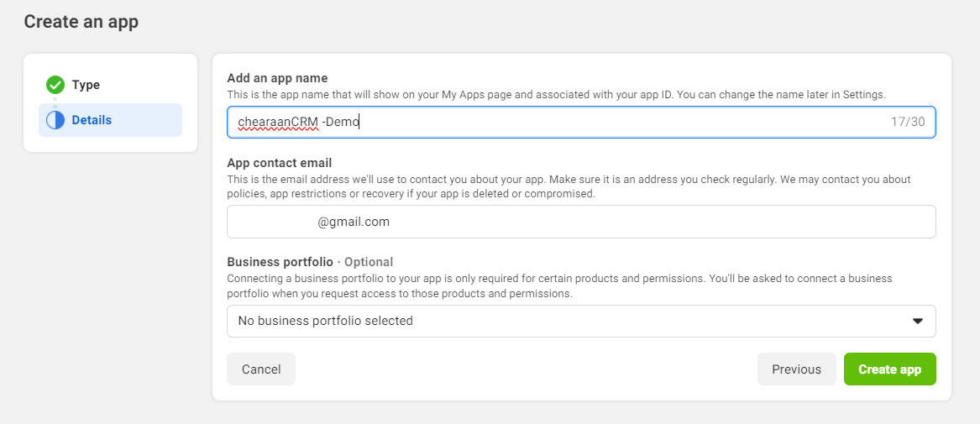The image size is (980, 424).
Task: Click the app name description text
Action: (556, 95)
